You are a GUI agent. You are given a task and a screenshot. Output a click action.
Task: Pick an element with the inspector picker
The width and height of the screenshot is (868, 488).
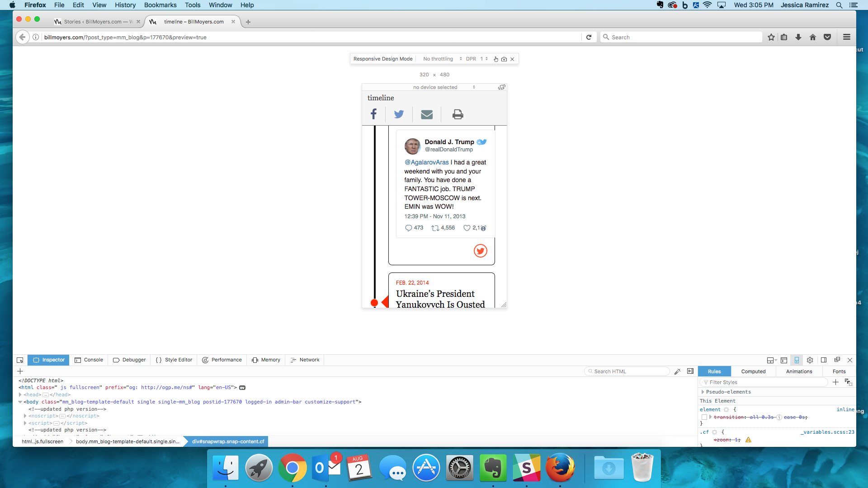click(20, 360)
